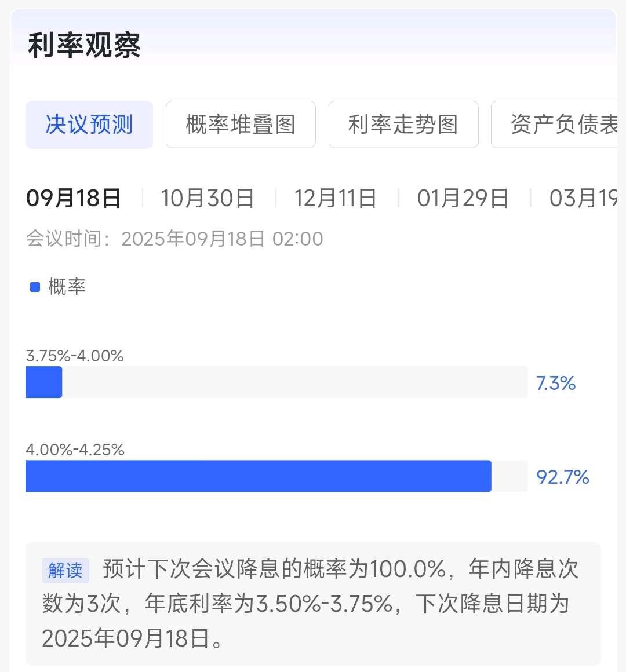
Task: Tap the 92.7% probability value
Action: tap(562, 477)
